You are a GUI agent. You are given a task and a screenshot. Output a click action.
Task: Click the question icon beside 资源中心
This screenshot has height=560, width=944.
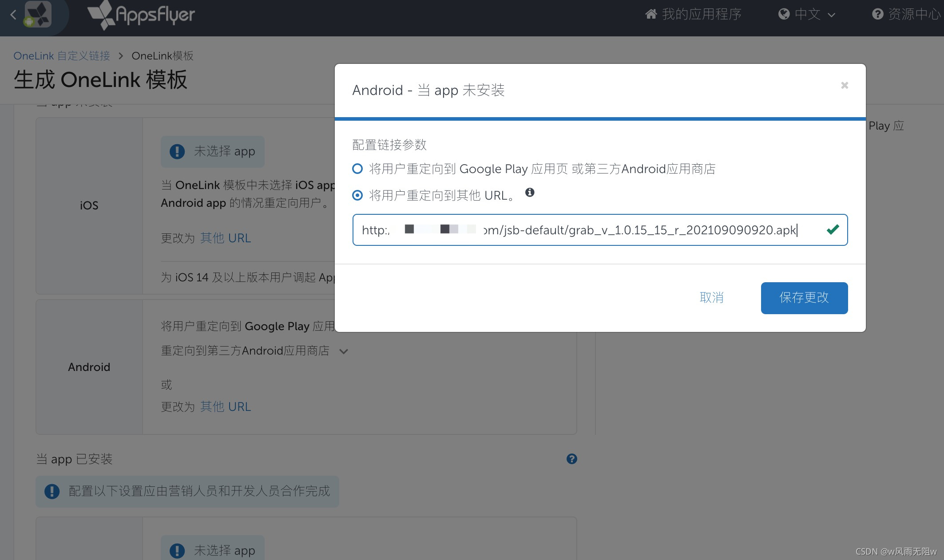click(x=877, y=14)
